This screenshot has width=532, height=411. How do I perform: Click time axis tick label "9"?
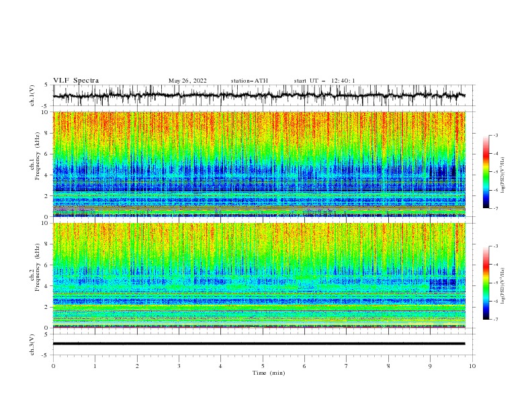(430, 366)
